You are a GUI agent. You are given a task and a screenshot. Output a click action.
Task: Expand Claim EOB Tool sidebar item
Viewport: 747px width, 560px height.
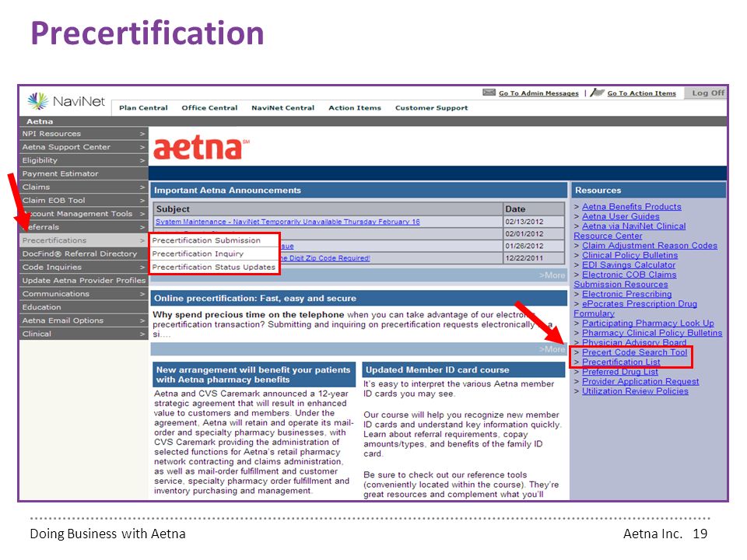[x=83, y=201]
